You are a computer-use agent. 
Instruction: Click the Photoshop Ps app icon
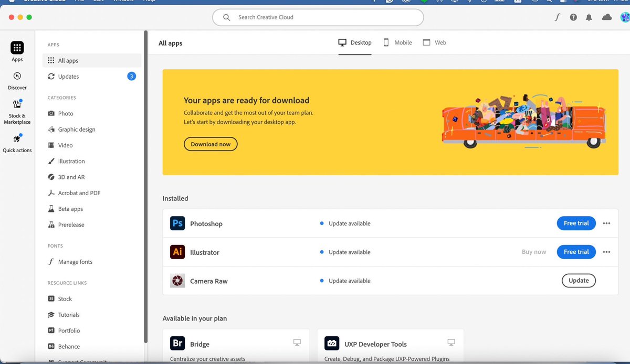coord(177,223)
